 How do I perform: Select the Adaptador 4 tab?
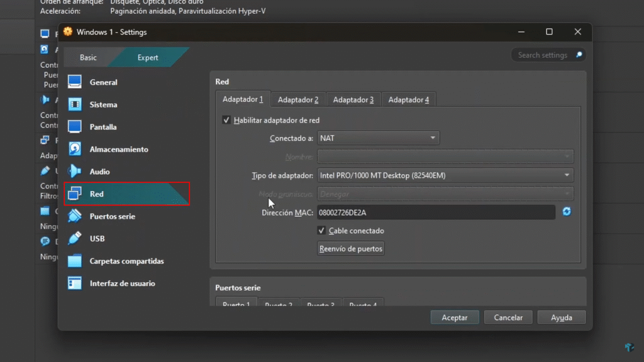[x=409, y=99]
